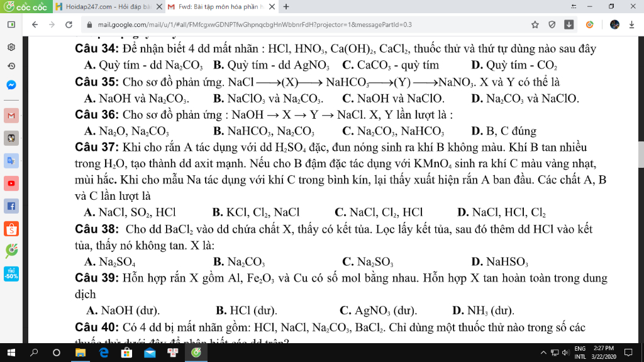Click the 'Câu 39:' question heading

pos(97,278)
